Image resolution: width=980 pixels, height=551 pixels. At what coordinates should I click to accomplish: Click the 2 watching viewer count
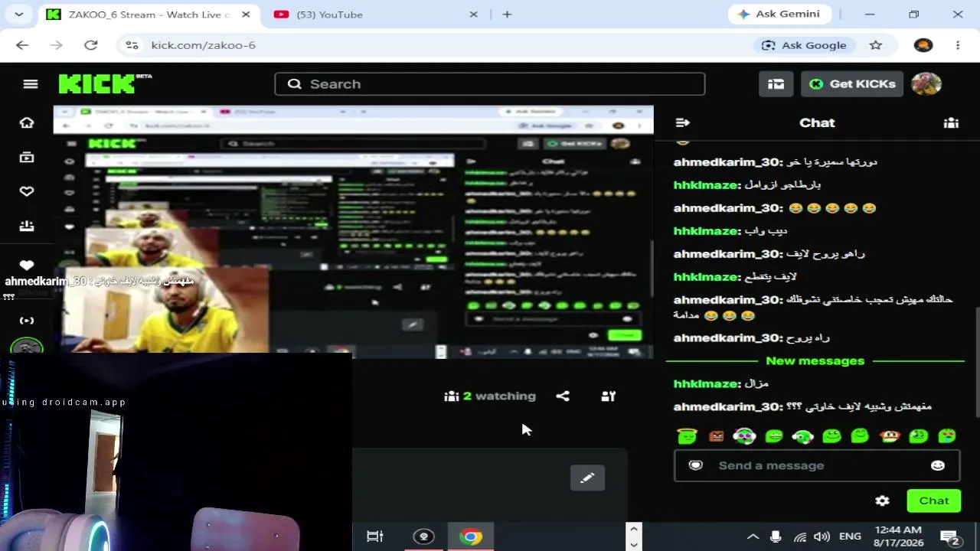(490, 396)
